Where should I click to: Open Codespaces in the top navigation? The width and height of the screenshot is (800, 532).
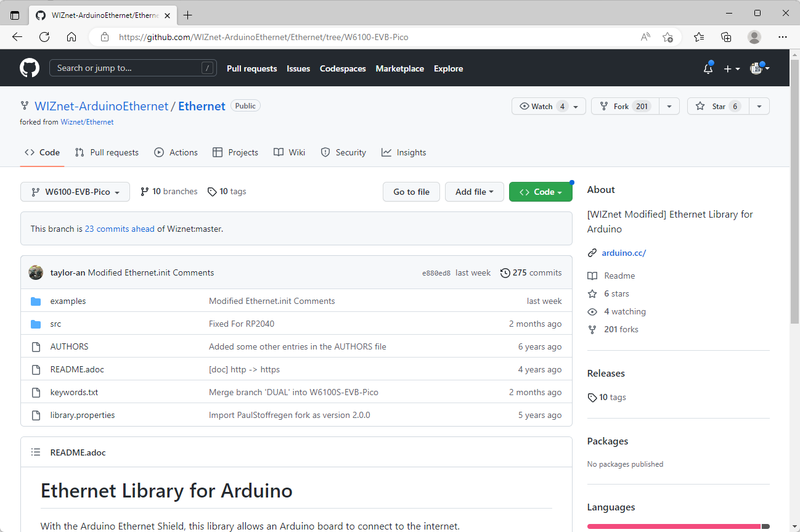coord(343,68)
